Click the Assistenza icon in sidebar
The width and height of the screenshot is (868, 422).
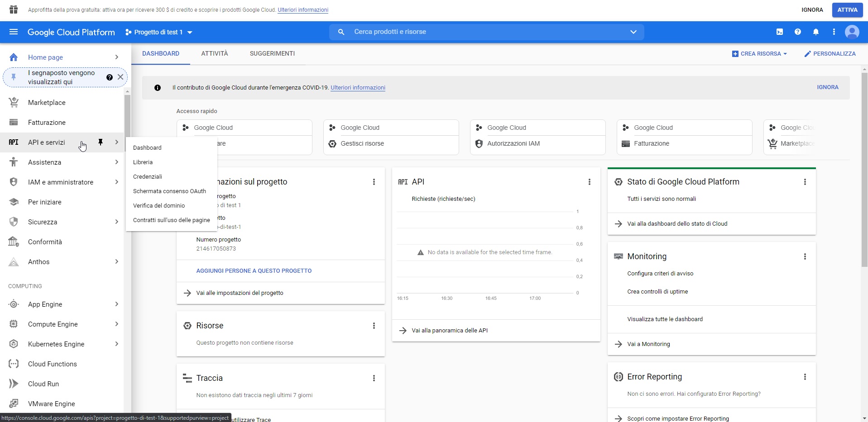tap(14, 162)
